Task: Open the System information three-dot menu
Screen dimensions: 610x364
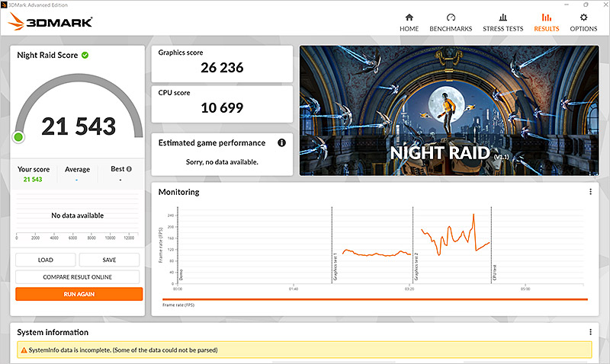Action: [x=590, y=332]
